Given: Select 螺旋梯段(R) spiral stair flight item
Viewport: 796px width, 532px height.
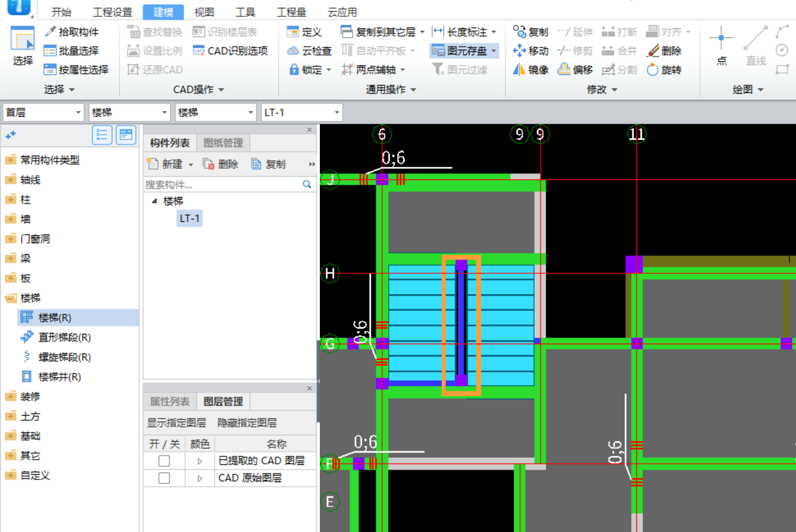Looking at the screenshot, I should pyautogui.click(x=56, y=357).
